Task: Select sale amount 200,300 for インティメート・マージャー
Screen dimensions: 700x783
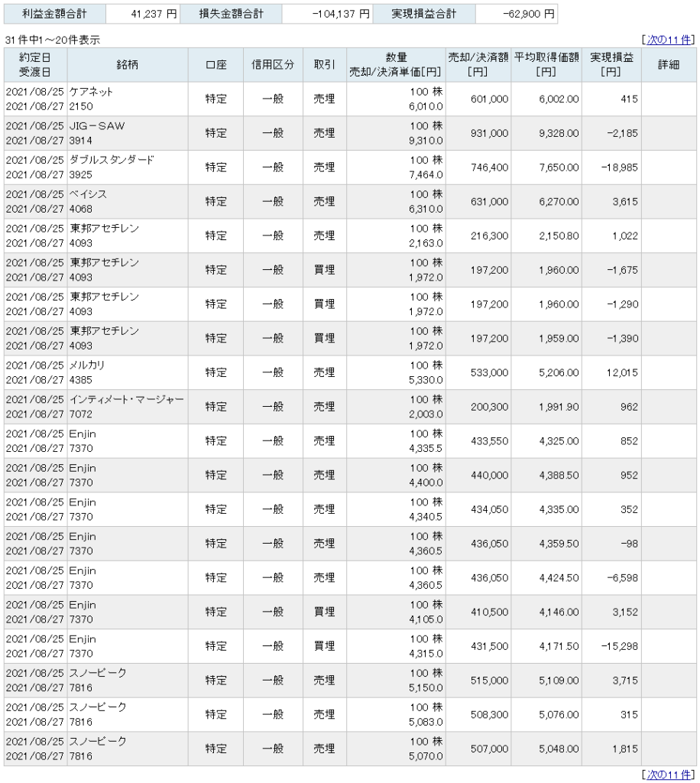Action: 489,407
